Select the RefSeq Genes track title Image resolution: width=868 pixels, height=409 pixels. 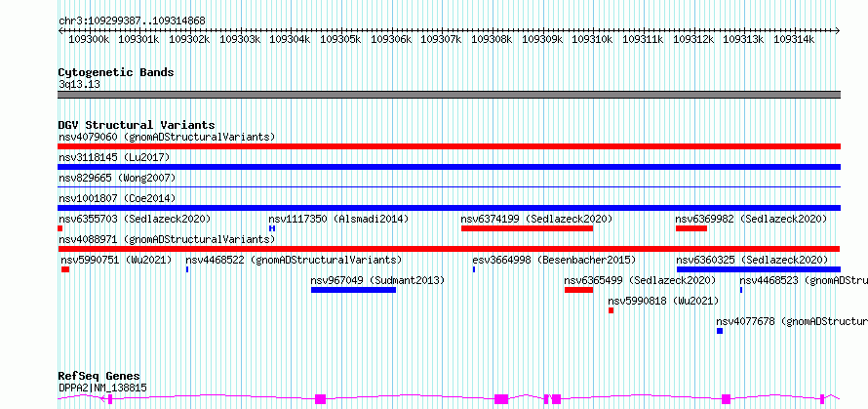click(x=99, y=377)
